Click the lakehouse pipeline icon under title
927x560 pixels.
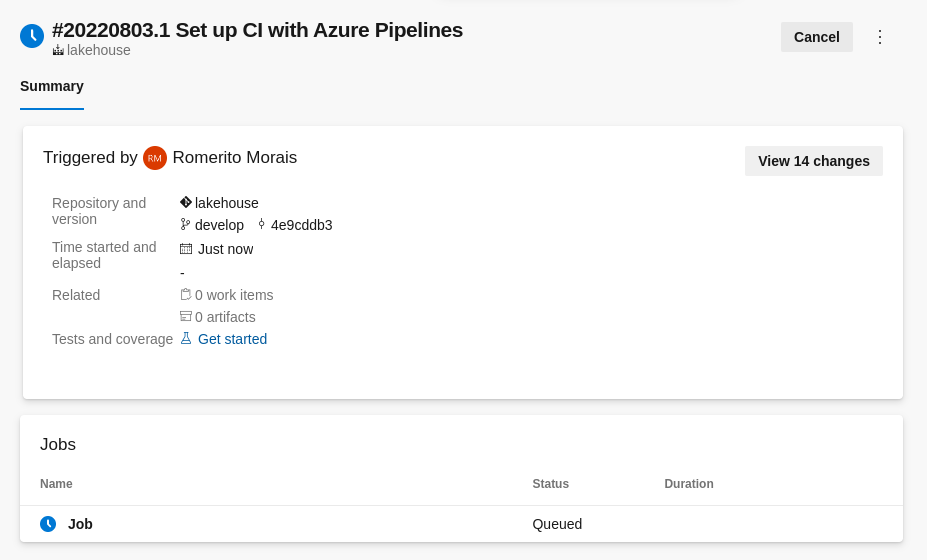click(58, 50)
